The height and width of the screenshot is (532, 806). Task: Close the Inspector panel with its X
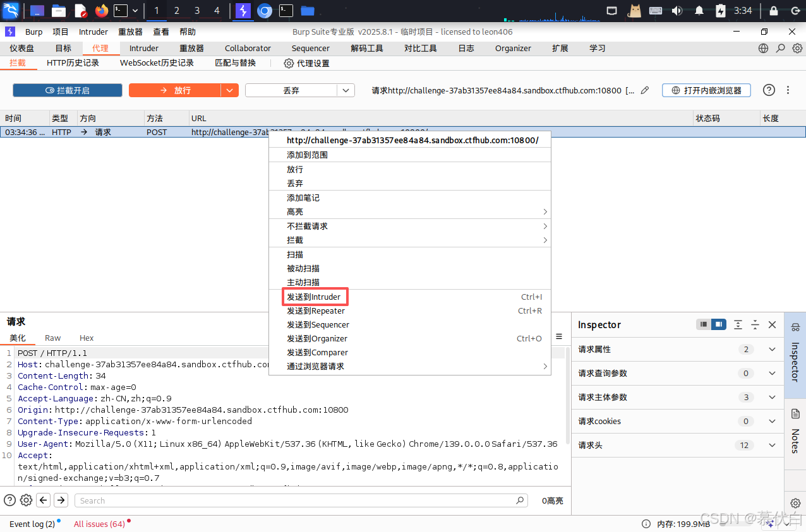(772, 324)
